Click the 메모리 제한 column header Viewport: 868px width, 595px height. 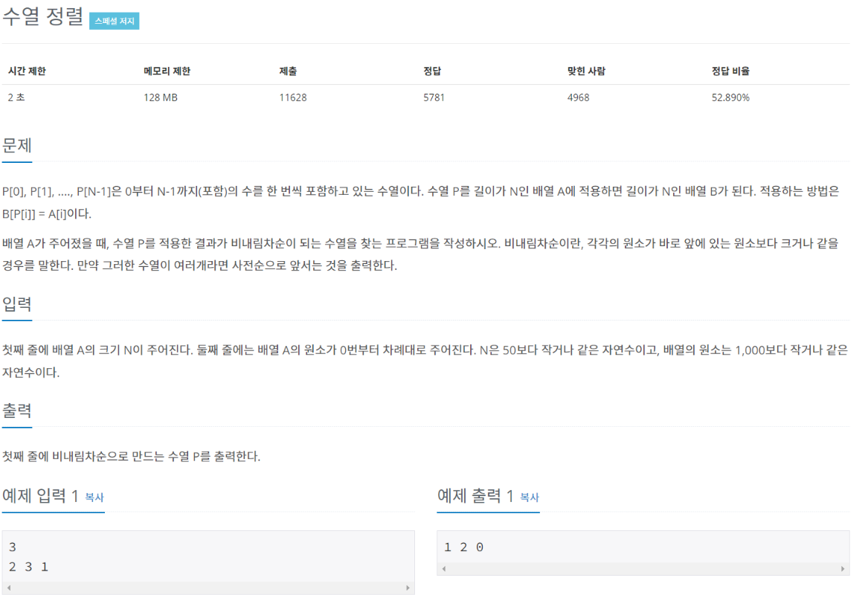coord(167,71)
